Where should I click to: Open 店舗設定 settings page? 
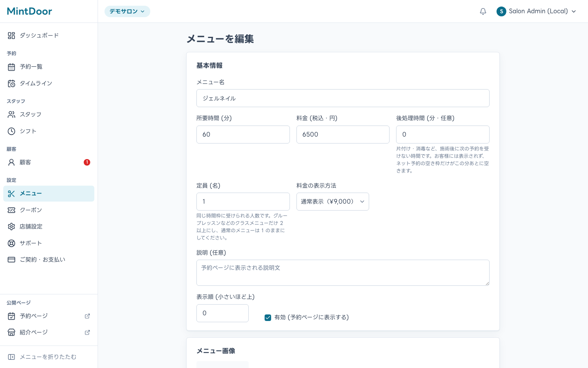point(49,227)
